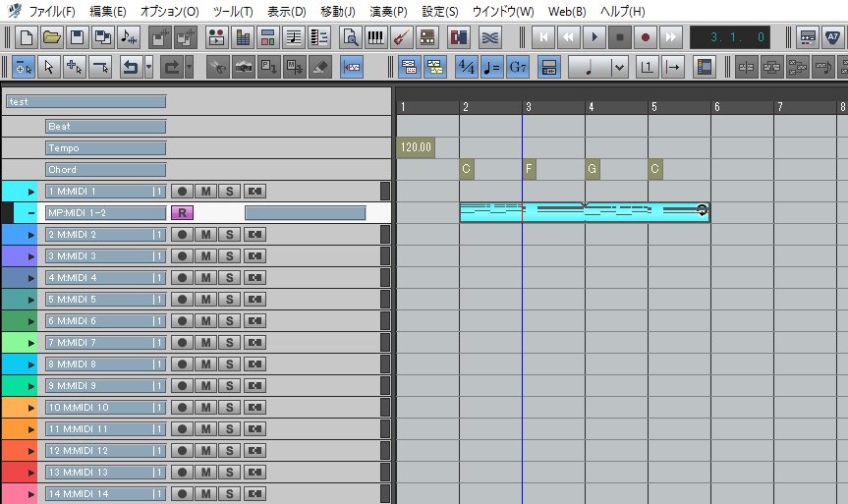Select the F chord marker
This screenshot has width=848, height=504.
[x=529, y=169]
